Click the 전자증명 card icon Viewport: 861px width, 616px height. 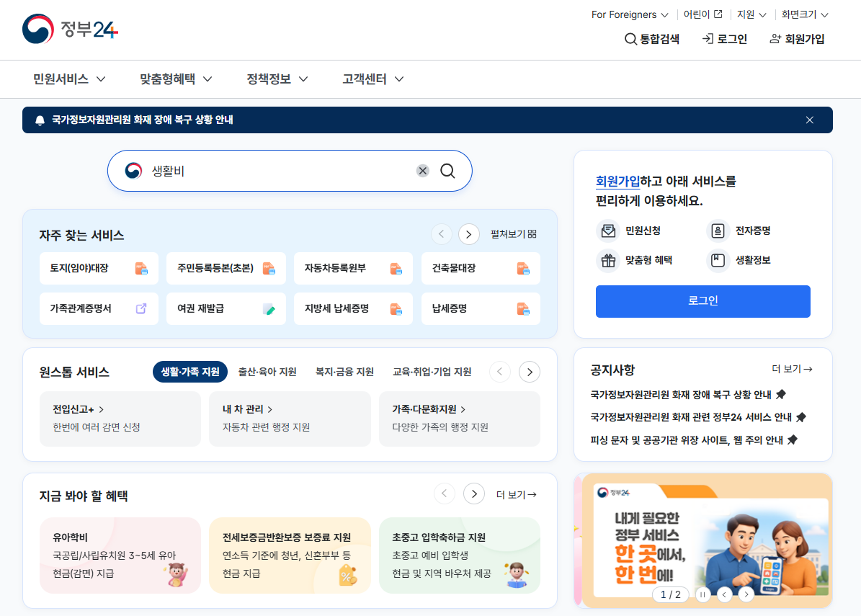(717, 231)
